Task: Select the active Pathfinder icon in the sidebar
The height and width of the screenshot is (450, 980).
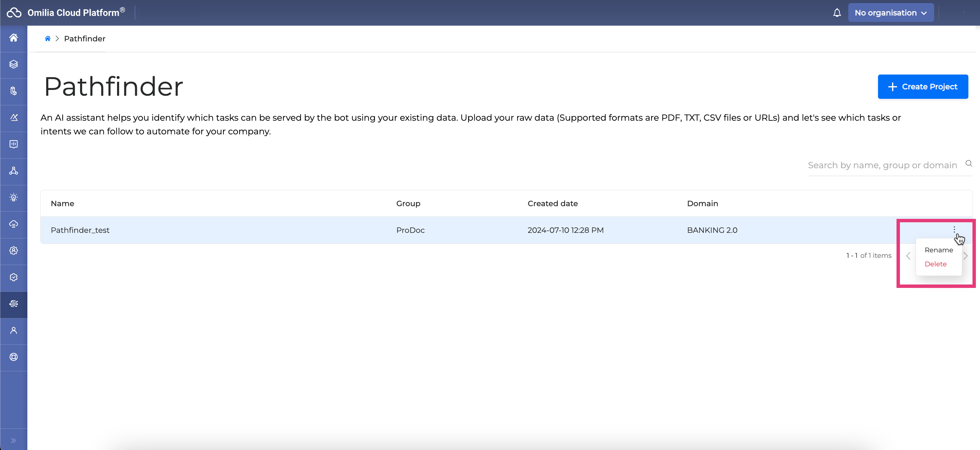Action: point(14,304)
